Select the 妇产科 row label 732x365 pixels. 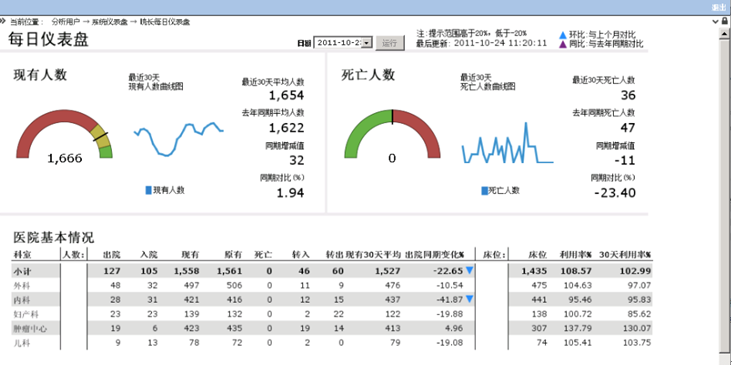[x=26, y=314]
